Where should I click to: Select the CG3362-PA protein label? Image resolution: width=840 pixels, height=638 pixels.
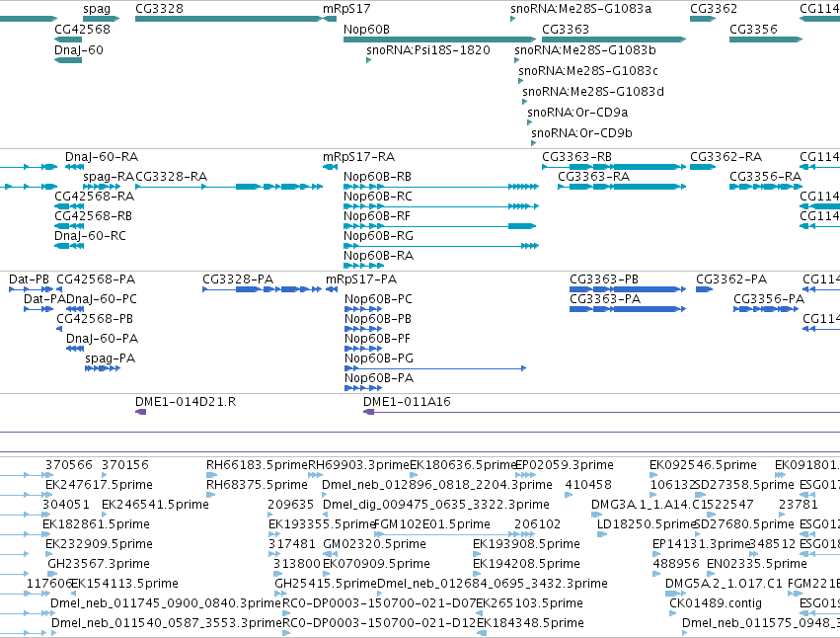(731, 279)
